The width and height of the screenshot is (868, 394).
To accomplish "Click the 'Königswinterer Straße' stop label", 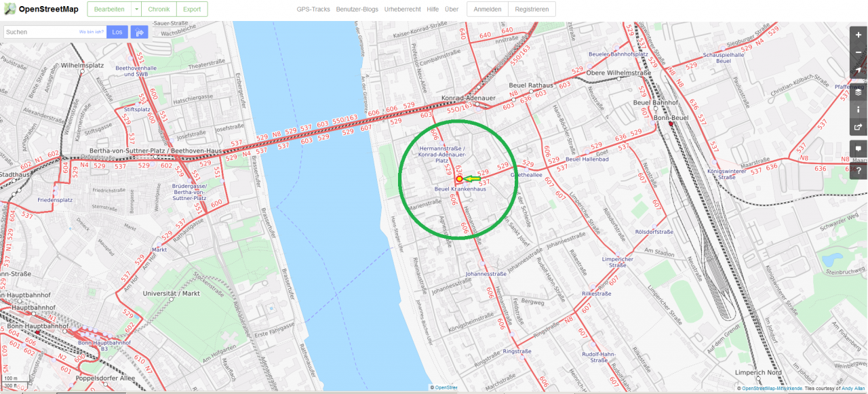I will [x=726, y=174].
